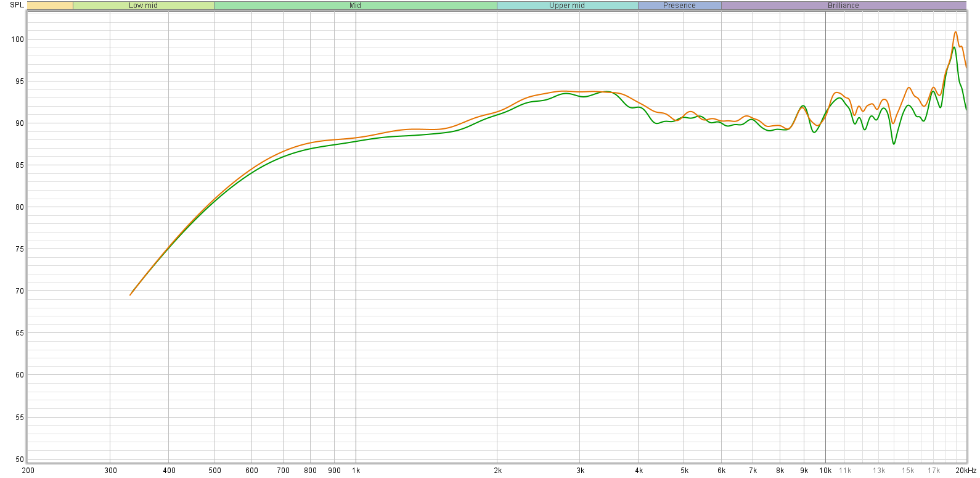
Task: Click the 5k frequency tick label
Action: click(684, 471)
